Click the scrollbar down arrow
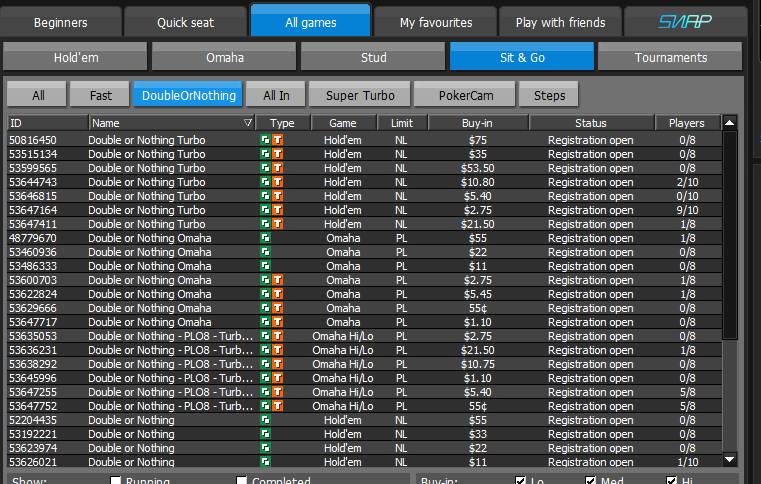 click(729, 459)
